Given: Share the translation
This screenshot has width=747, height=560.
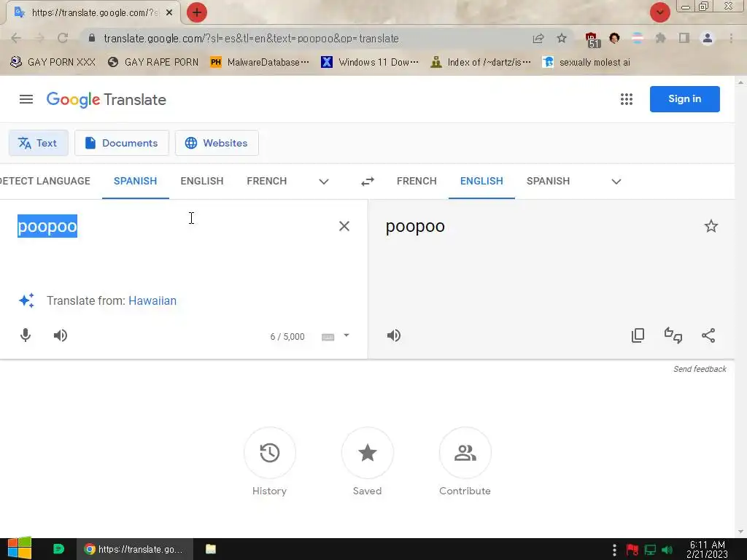Looking at the screenshot, I should tap(708, 335).
